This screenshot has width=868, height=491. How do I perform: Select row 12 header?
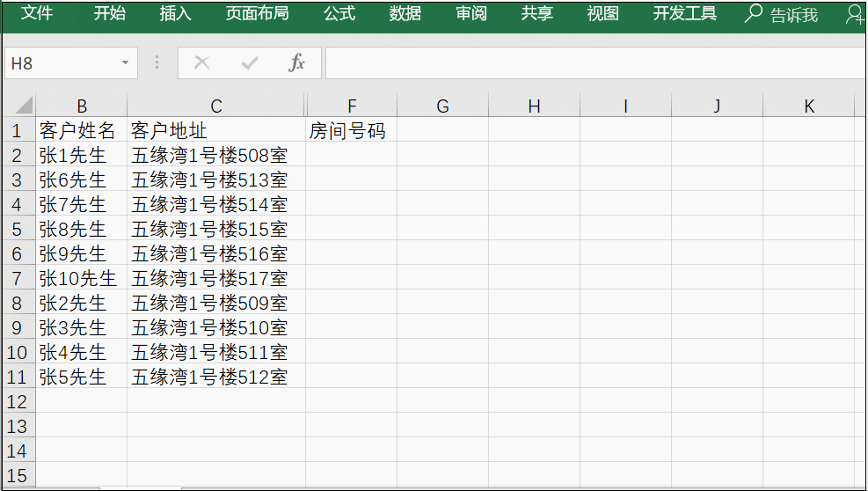[17, 401]
